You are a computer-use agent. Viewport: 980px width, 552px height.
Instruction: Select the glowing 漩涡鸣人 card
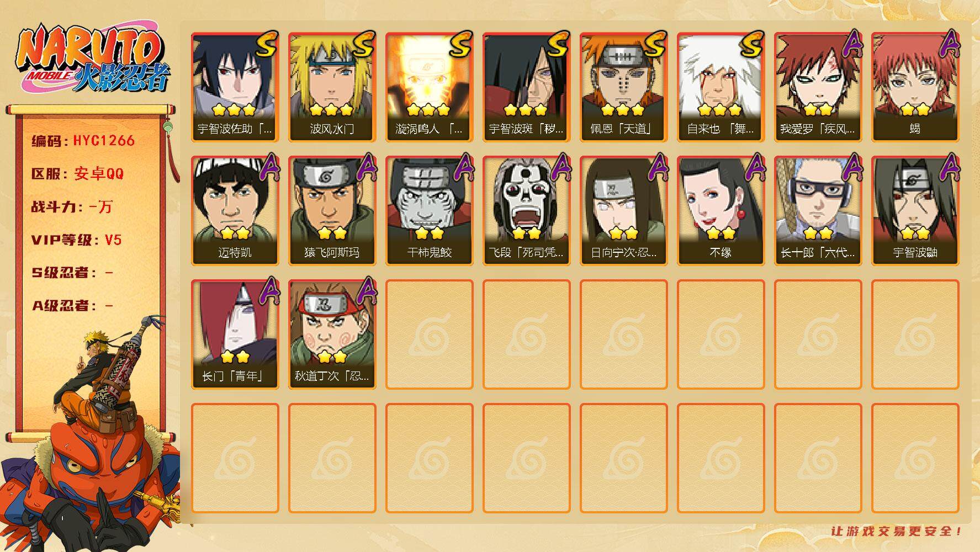429,87
